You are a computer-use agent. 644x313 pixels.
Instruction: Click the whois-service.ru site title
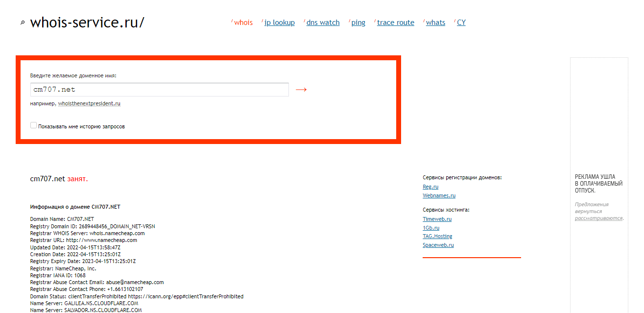point(87,23)
